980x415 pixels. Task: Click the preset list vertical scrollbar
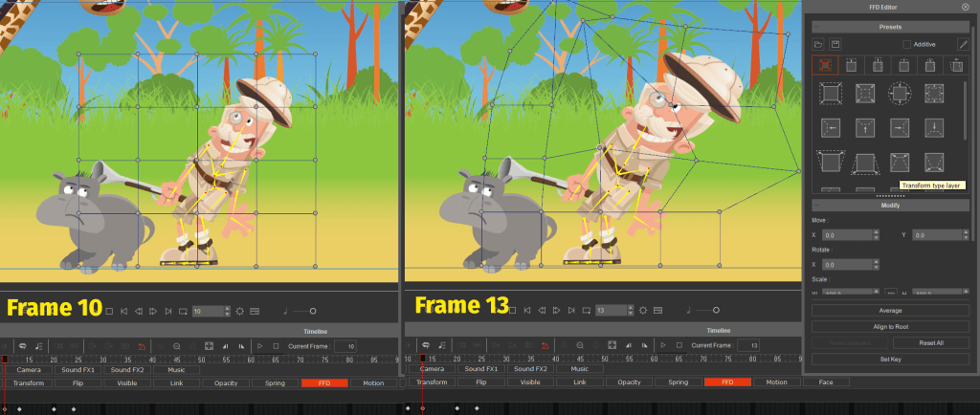(x=966, y=112)
